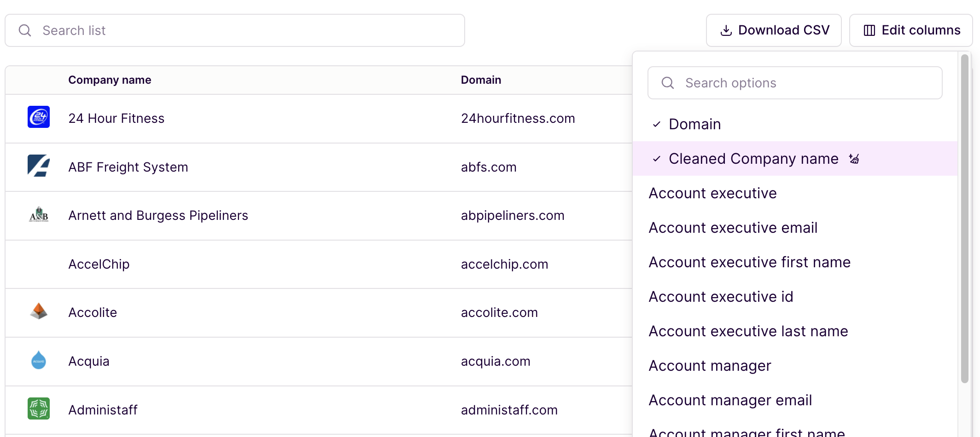Click the Acquia droplet logo
Screen dimensions: 980x437
coord(39,360)
